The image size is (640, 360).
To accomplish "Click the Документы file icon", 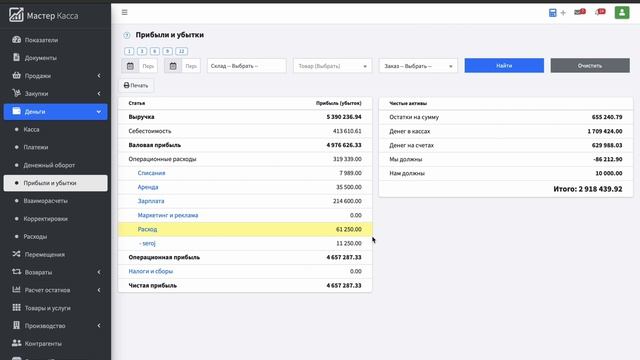I will click(16, 58).
